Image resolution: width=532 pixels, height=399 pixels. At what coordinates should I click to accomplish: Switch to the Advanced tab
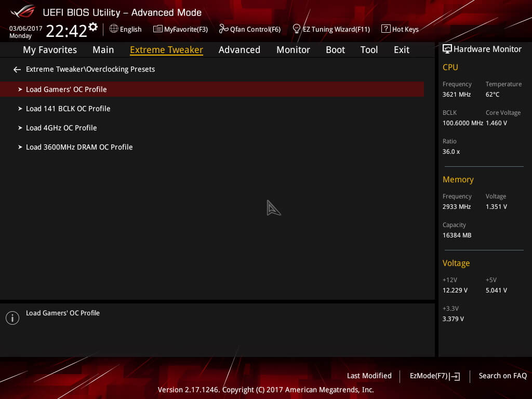pyautogui.click(x=240, y=50)
